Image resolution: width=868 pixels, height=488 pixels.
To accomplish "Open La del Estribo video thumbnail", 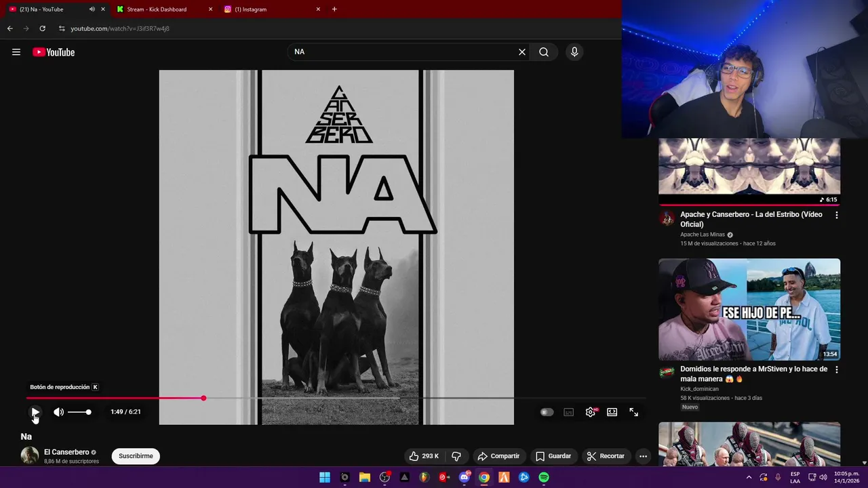I will (x=749, y=171).
